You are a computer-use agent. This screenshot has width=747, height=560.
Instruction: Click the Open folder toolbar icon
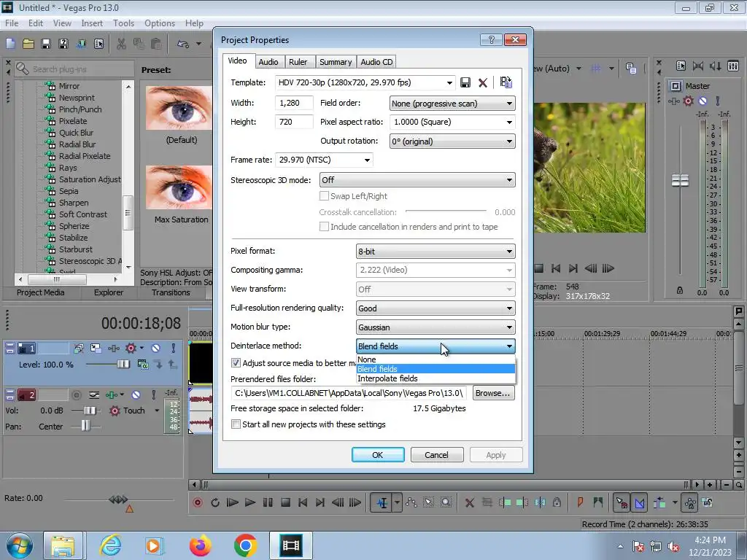click(28, 44)
